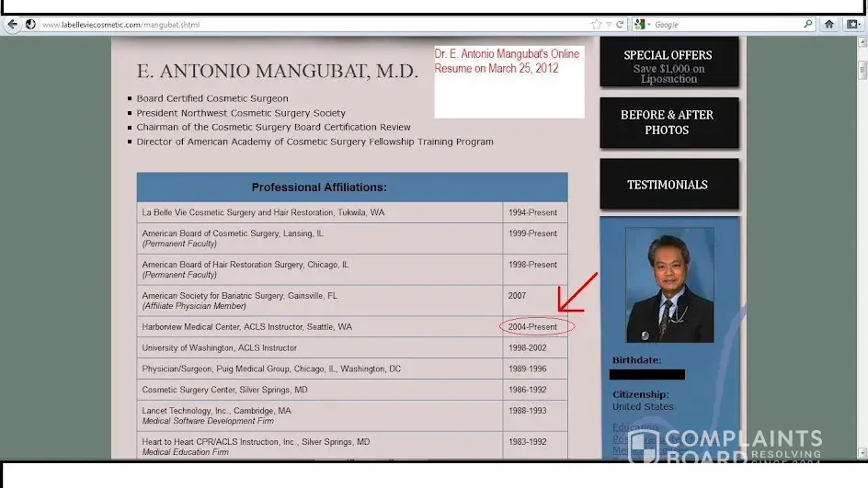Reload the page with the refresh icon

[x=620, y=25]
